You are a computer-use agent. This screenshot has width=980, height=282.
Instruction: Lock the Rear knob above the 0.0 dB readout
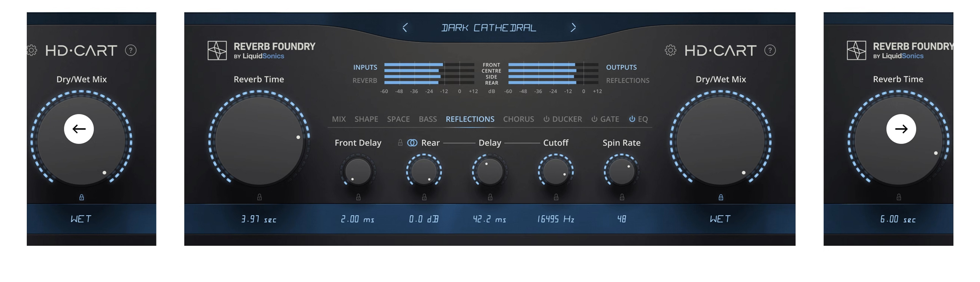(x=424, y=197)
